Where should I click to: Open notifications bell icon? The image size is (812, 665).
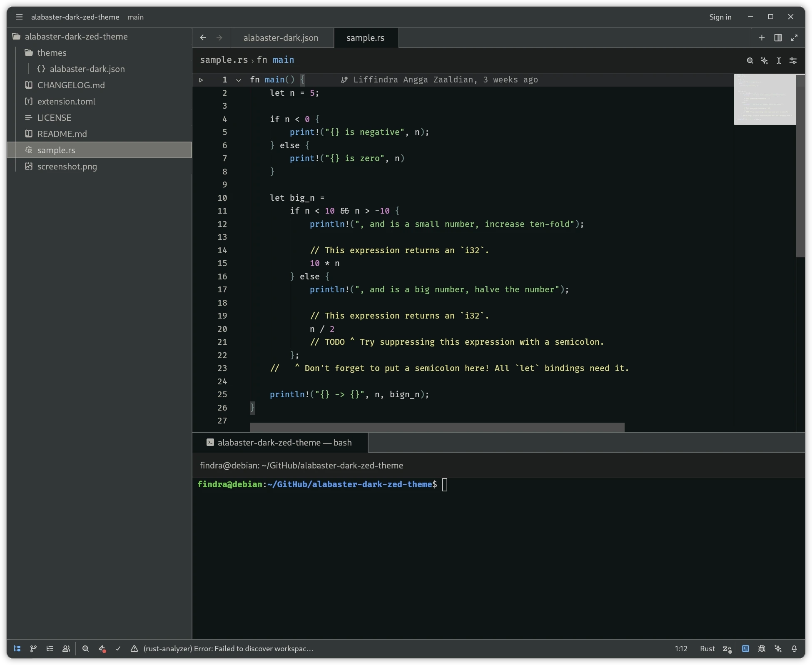coord(794,648)
